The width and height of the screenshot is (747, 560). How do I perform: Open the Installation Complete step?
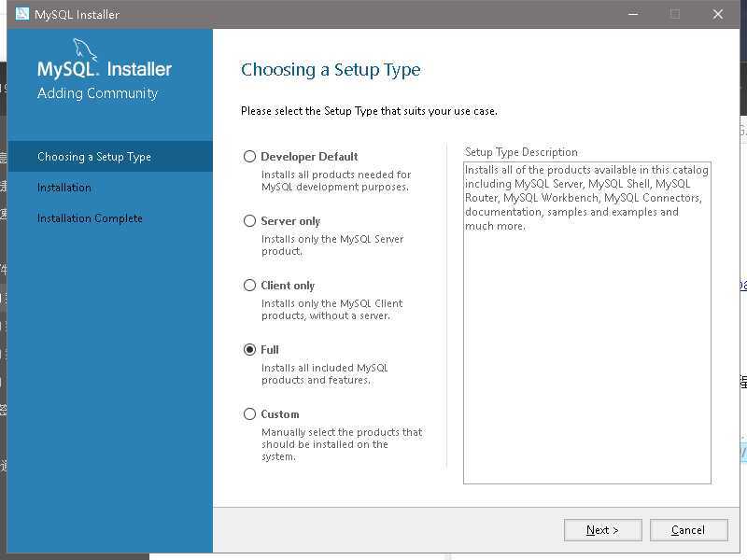[90, 218]
